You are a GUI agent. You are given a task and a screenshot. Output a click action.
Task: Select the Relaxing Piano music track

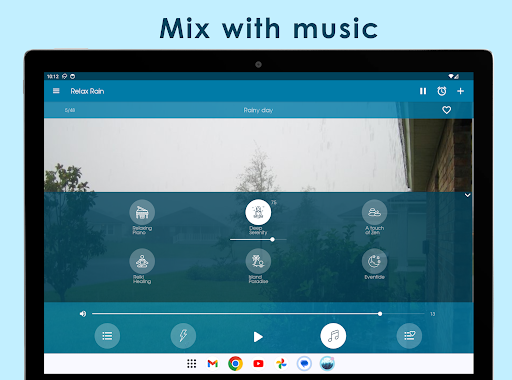tap(142, 212)
